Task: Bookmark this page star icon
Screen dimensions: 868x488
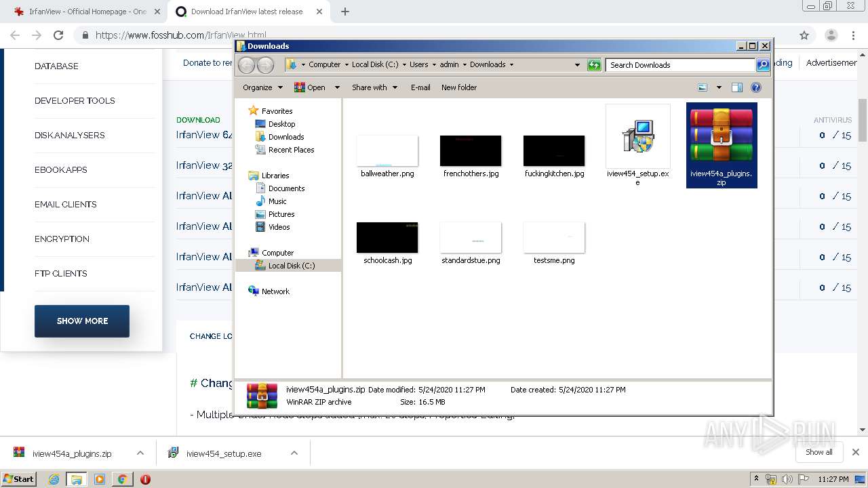Action: point(804,35)
